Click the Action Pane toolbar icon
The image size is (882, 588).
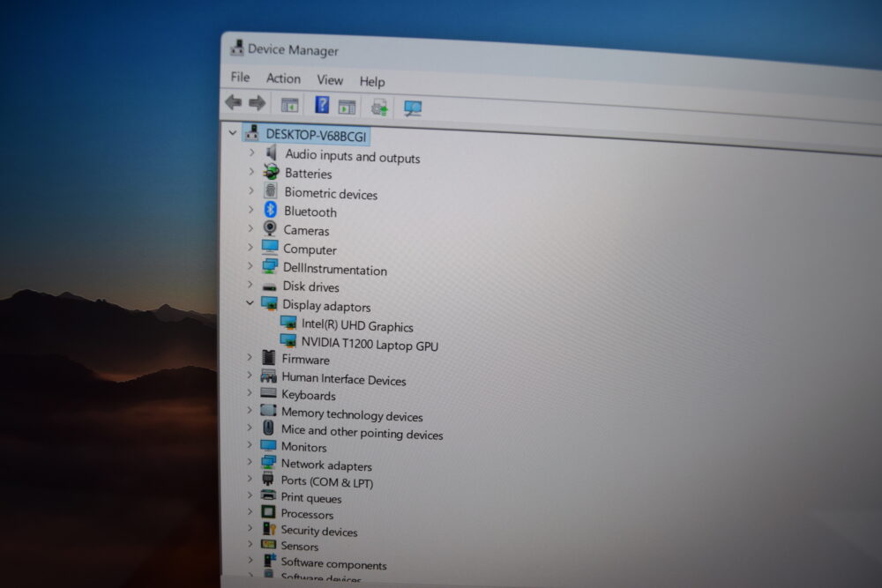(347, 107)
